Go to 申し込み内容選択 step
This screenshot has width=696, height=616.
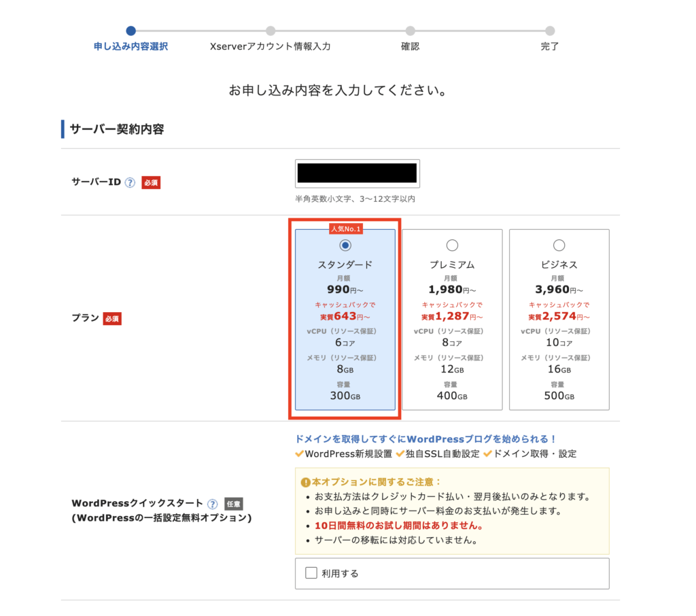[x=130, y=46]
